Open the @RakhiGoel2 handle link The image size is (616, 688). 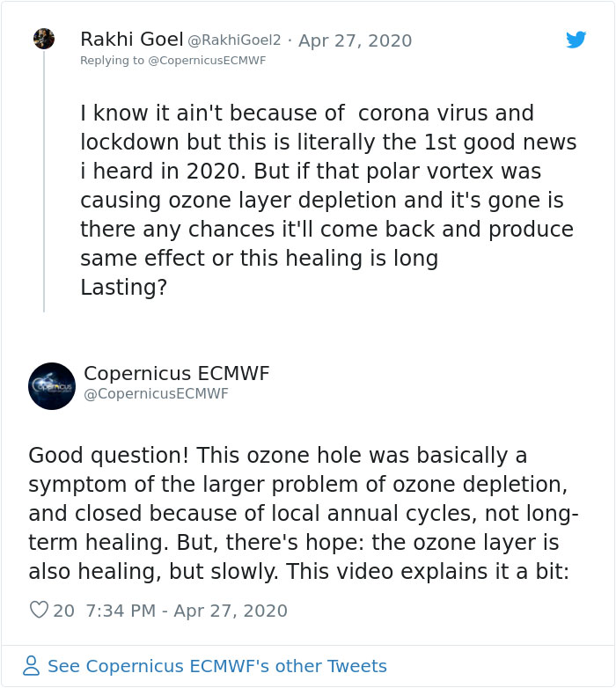pyautogui.click(x=234, y=40)
